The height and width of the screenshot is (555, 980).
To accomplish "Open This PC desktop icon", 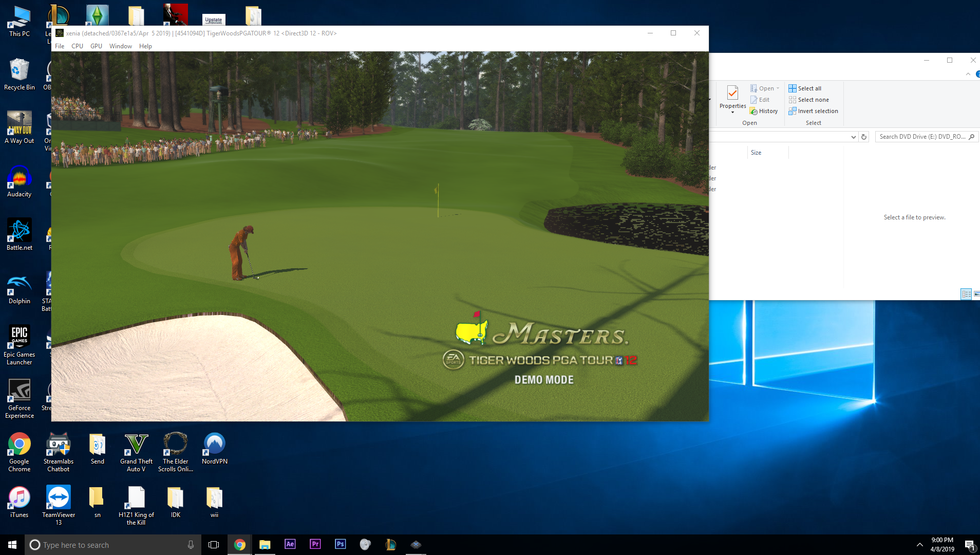I will click(20, 22).
